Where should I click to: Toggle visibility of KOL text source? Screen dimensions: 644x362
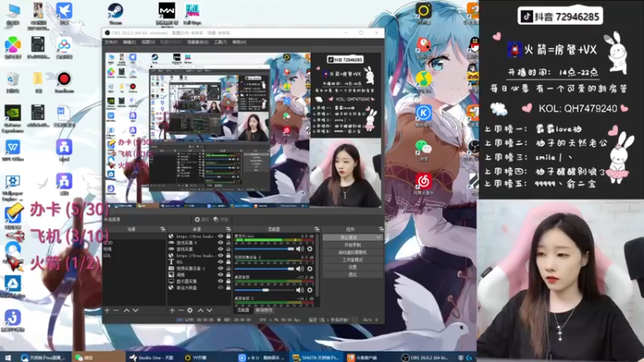221,262
